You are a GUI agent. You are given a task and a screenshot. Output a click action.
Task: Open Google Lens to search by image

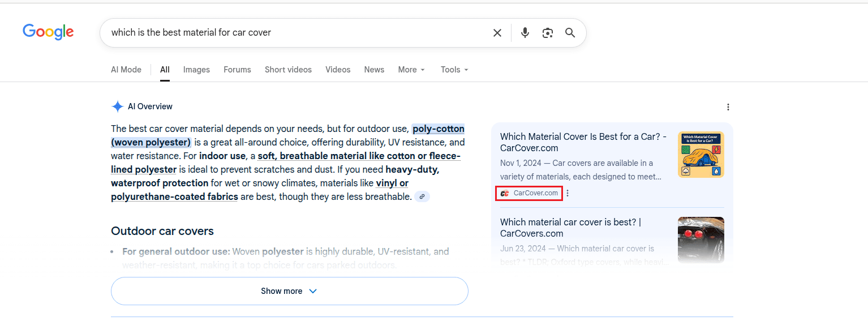tap(547, 33)
